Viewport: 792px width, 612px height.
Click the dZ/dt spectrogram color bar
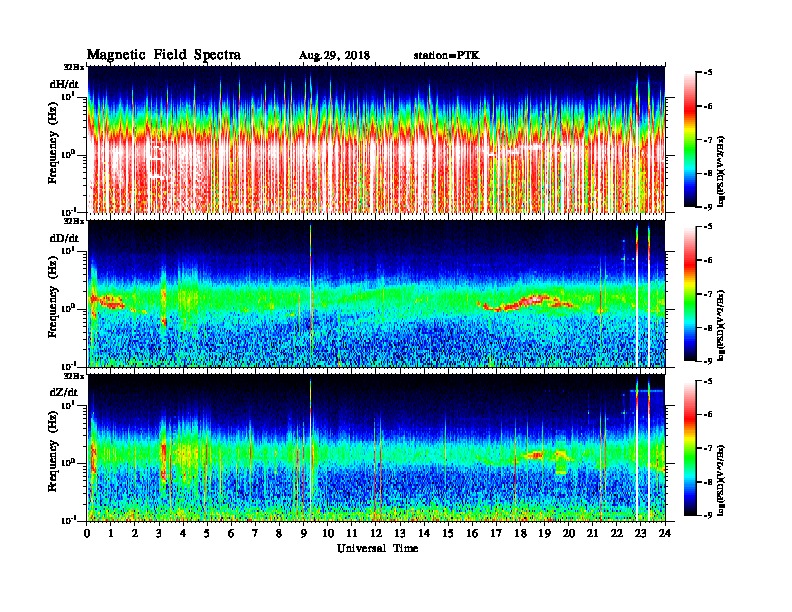pyautogui.click(x=690, y=448)
